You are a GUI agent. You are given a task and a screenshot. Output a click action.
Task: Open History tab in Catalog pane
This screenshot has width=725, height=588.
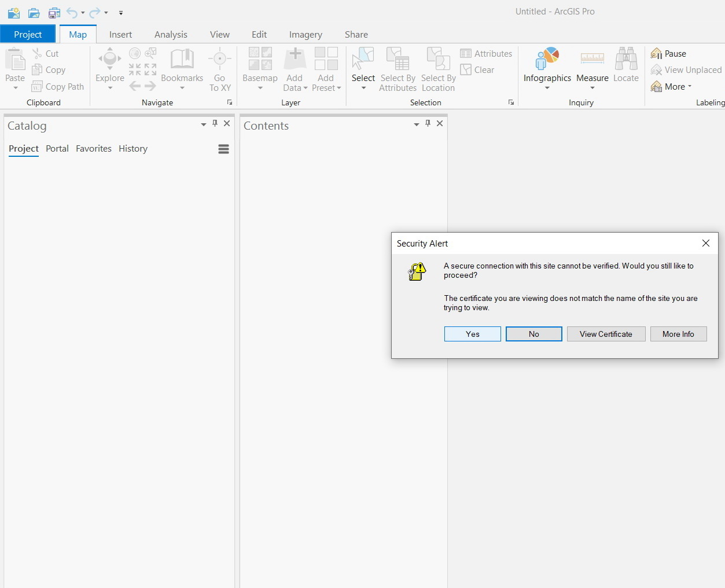(x=133, y=149)
